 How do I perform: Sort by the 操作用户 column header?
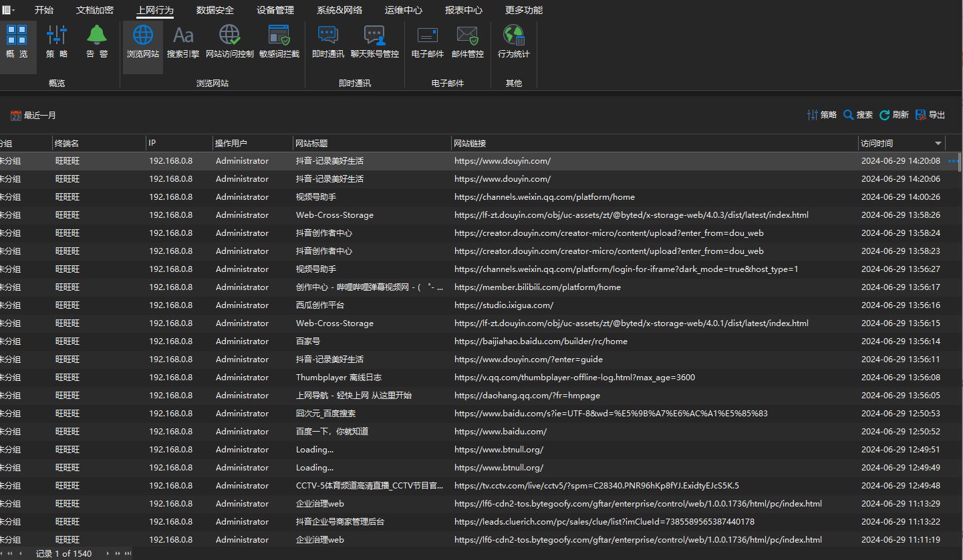tap(253, 143)
